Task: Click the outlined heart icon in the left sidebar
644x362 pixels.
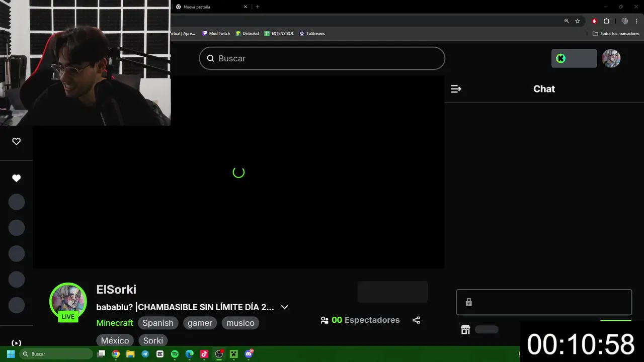Action: pyautogui.click(x=16, y=141)
